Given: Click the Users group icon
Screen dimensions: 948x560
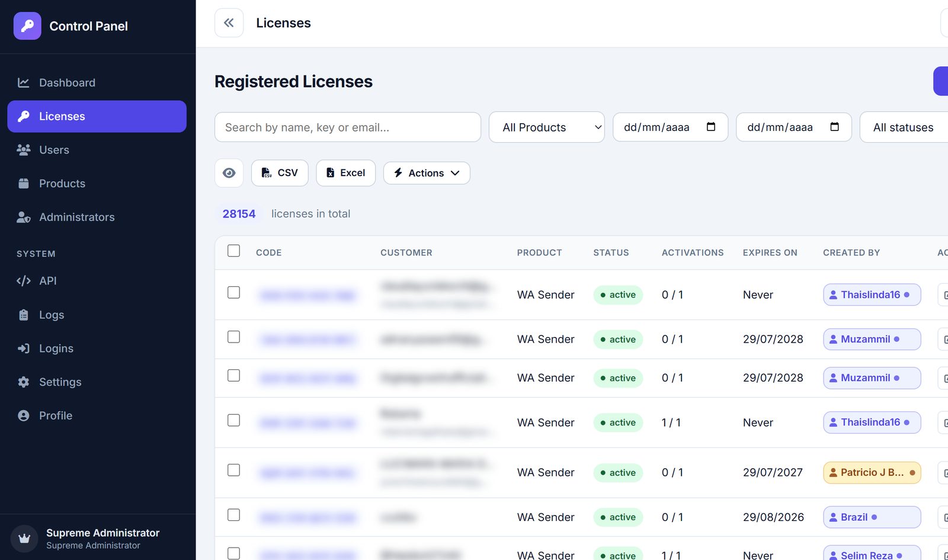Looking at the screenshot, I should [24, 150].
